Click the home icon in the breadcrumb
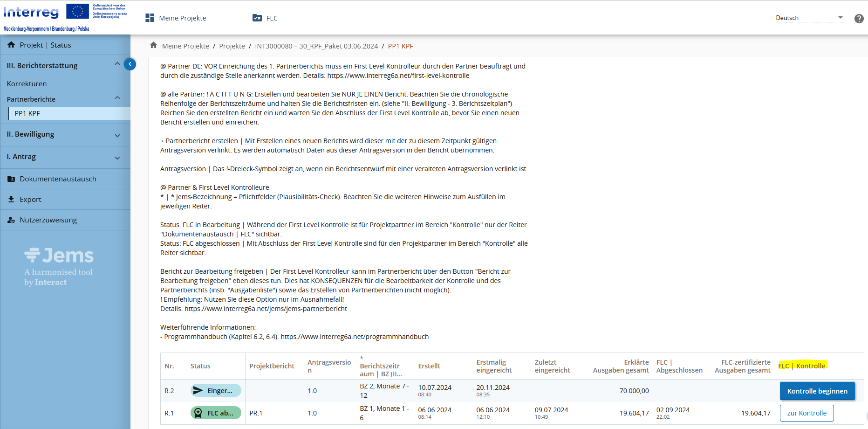The height and width of the screenshot is (429, 868). point(153,46)
